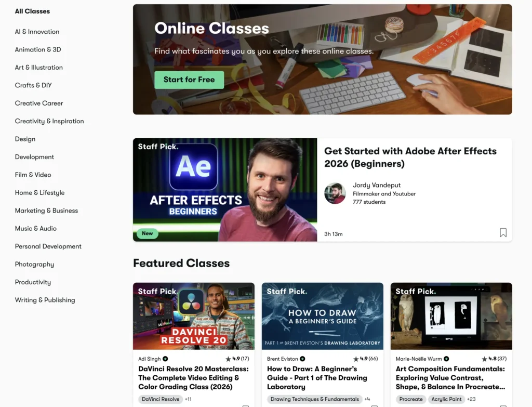Open Jordy Vandeput's profile avatar

335,193
